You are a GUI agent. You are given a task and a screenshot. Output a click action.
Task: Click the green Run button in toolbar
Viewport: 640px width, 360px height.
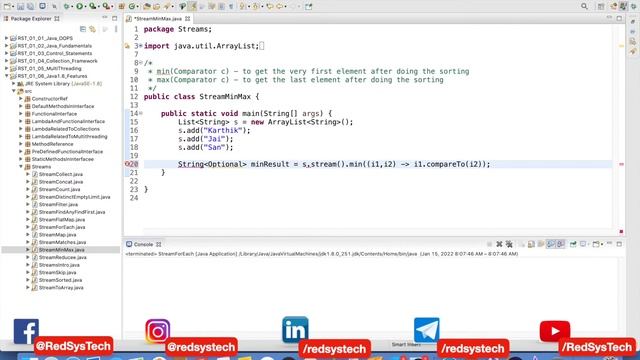point(80,6)
